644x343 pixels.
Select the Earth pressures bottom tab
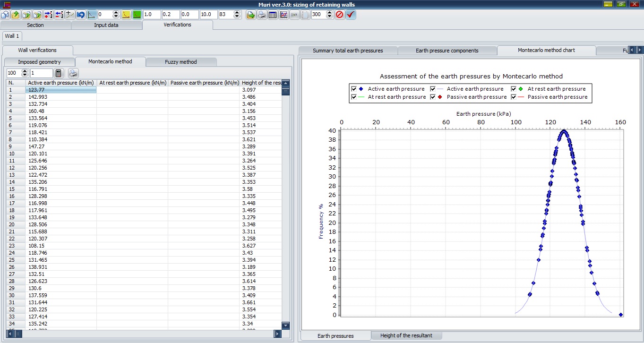pos(335,336)
